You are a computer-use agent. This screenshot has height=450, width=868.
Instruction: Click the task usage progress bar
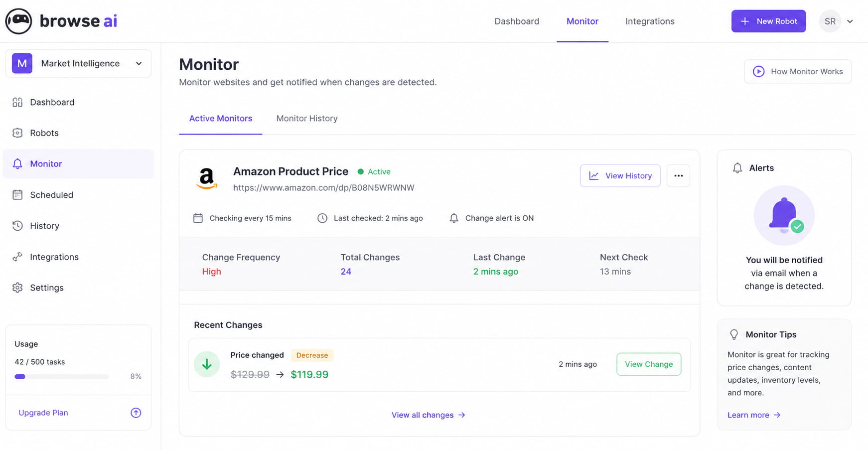(62, 377)
